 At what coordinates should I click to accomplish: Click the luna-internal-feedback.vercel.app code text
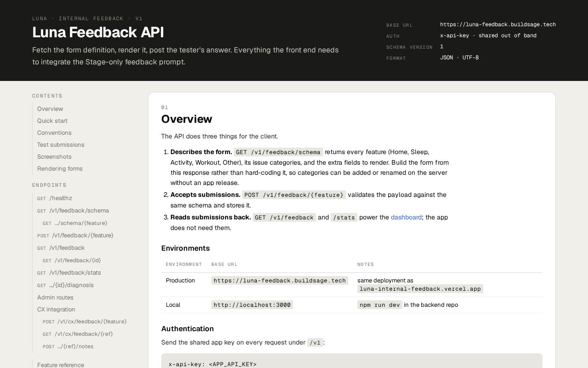[x=420, y=289]
